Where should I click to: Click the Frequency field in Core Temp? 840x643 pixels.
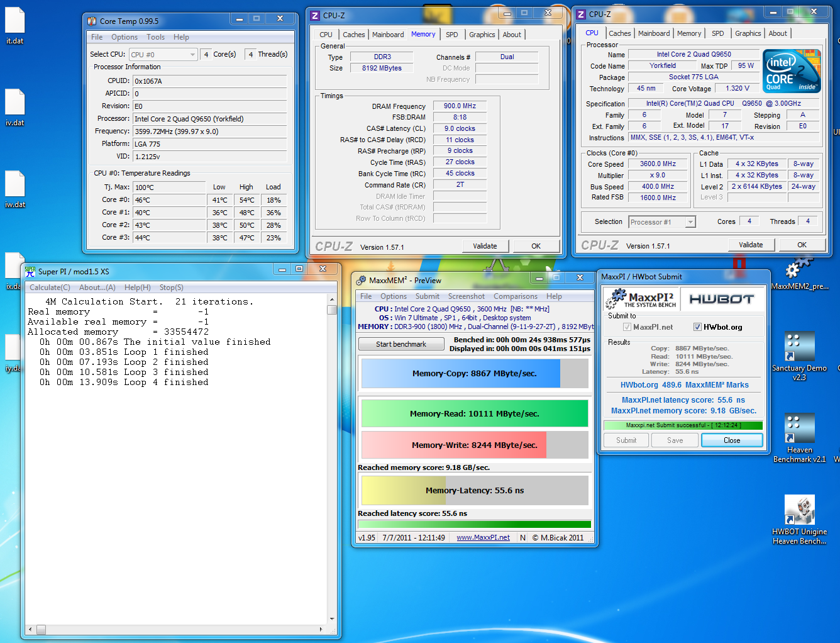210,131
